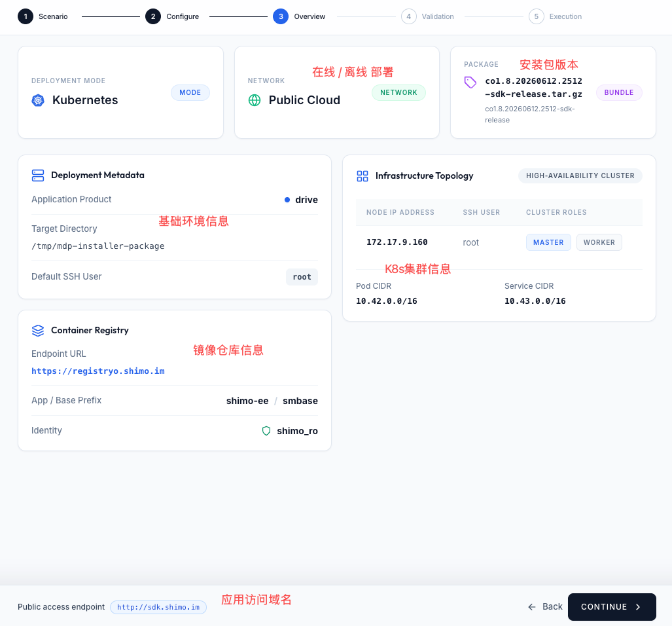
Task: Click the green shield Identity icon
Action: (x=266, y=431)
